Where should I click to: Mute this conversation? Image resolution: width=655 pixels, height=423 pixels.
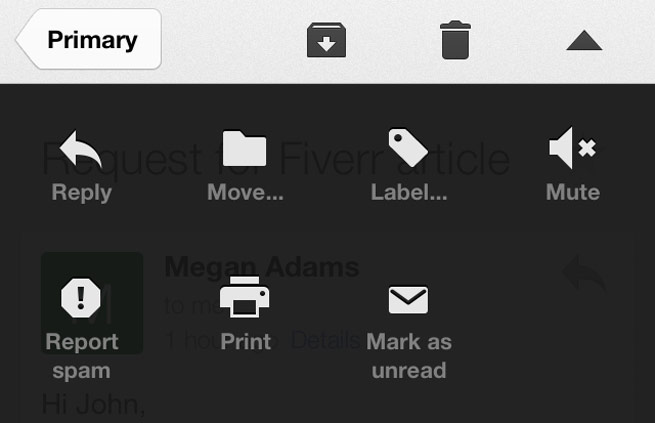(573, 165)
